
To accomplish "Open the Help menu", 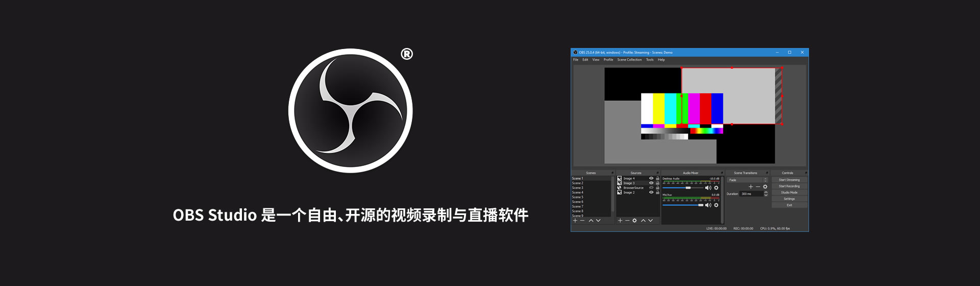I will [661, 60].
